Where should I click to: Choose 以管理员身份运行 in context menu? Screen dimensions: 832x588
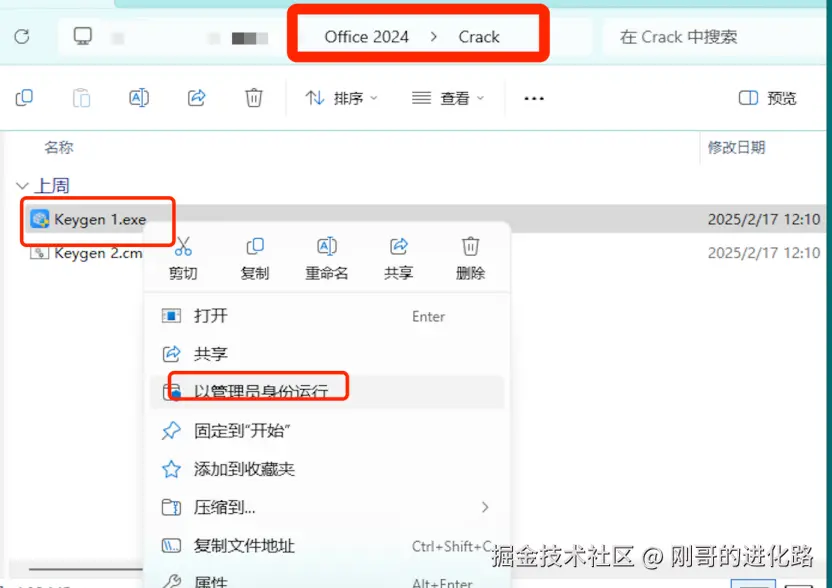pos(327,392)
